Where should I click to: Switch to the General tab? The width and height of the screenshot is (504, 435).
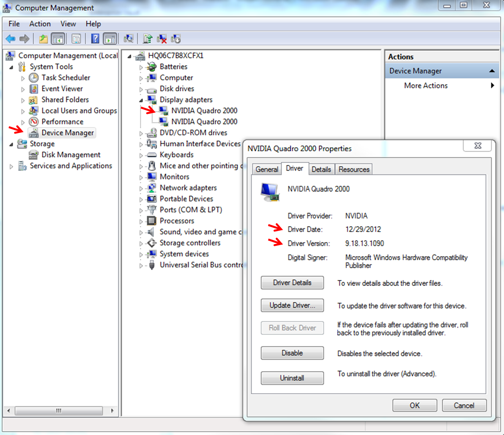click(267, 169)
